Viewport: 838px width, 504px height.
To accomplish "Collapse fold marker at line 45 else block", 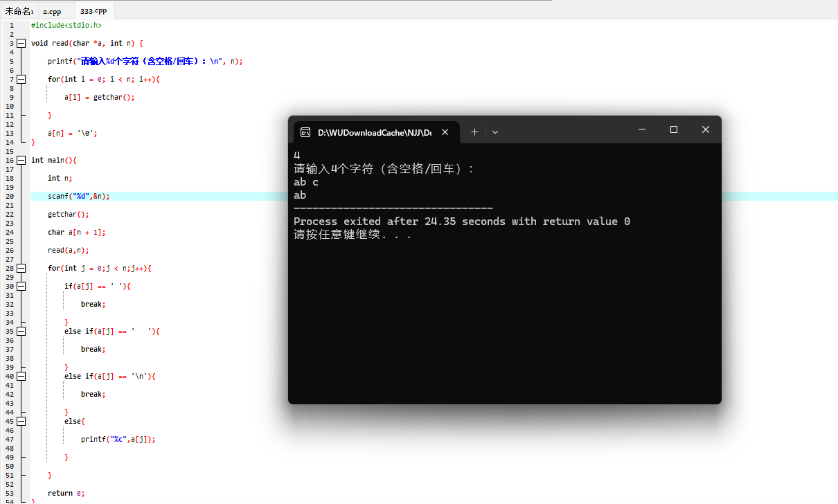I will click(x=21, y=421).
